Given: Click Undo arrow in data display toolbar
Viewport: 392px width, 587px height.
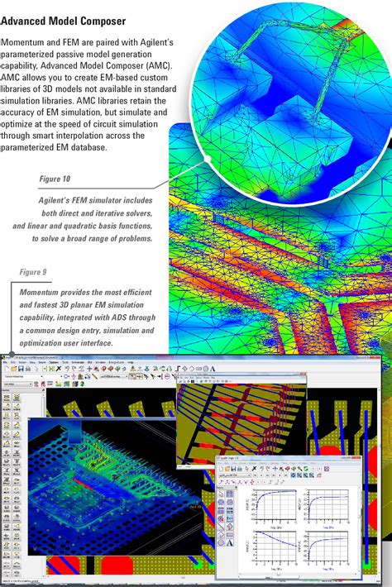Looking at the screenshot, I should [x=261, y=469].
